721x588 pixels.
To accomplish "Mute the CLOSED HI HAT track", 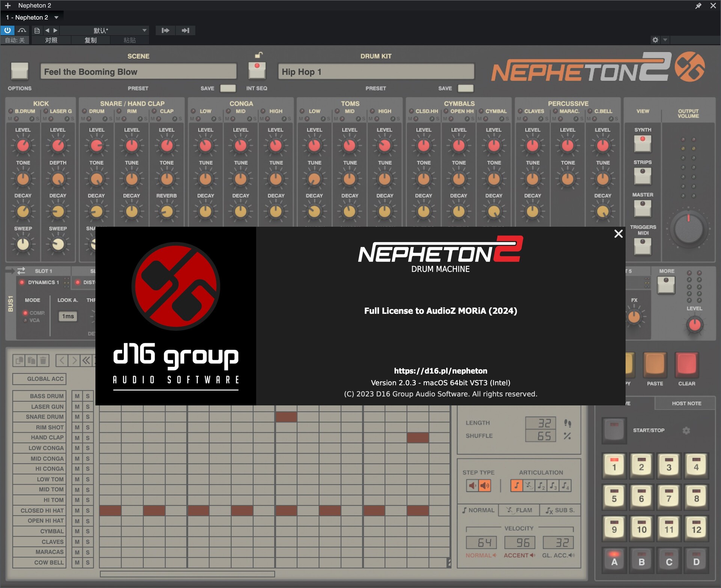I will [x=77, y=510].
